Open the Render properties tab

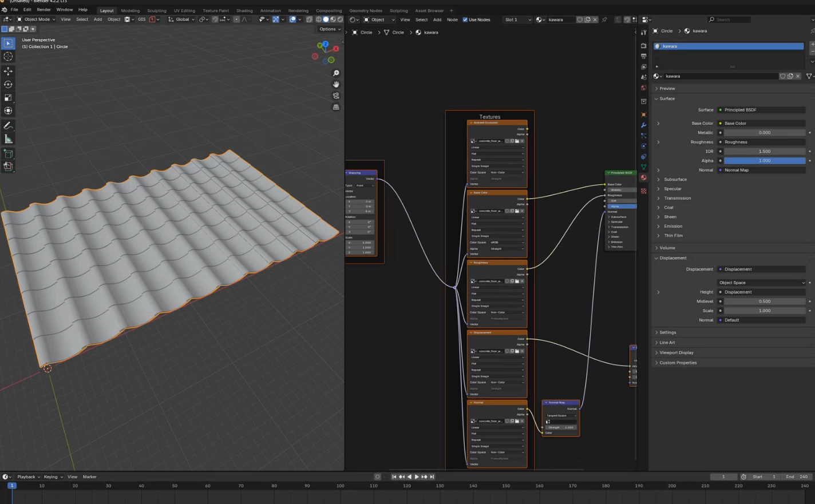tap(643, 46)
